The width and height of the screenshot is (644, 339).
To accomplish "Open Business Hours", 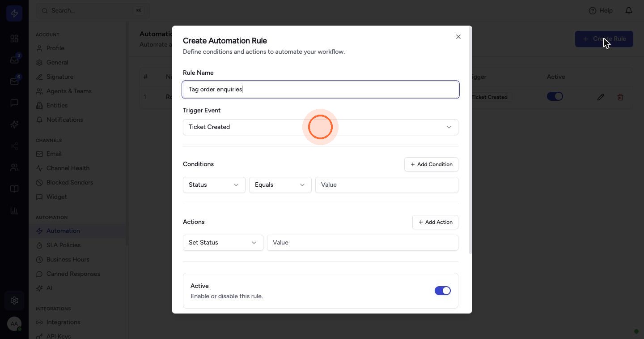I will coord(68,260).
